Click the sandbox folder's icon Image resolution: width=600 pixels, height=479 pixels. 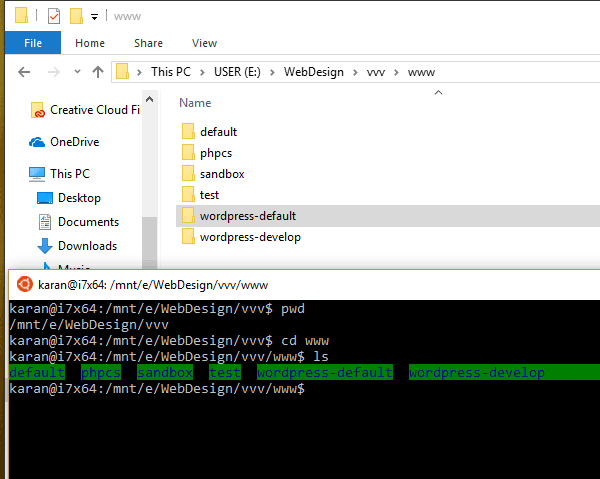pos(188,173)
